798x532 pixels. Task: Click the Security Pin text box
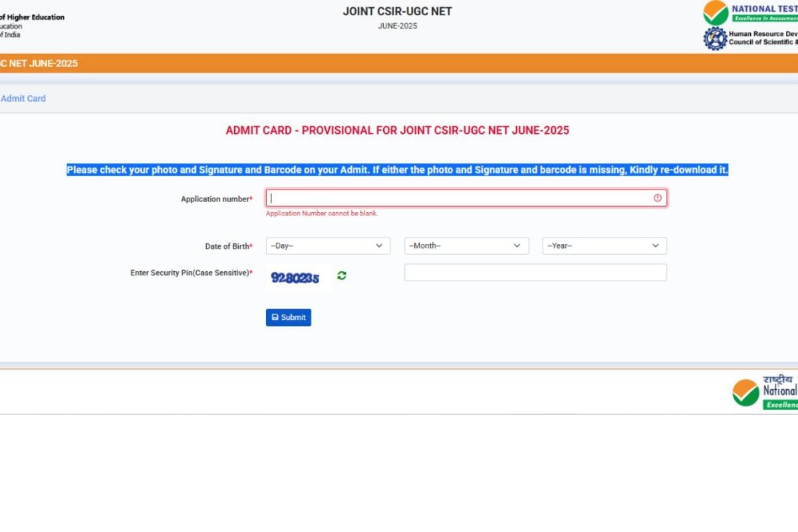click(535, 273)
